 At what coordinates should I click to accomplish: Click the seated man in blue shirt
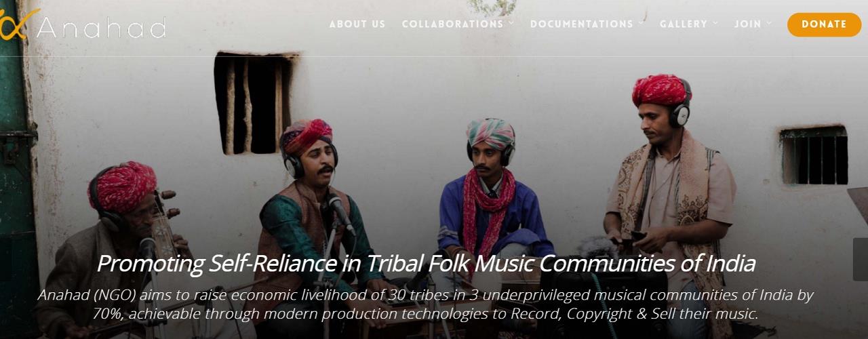pyautogui.click(x=492, y=203)
